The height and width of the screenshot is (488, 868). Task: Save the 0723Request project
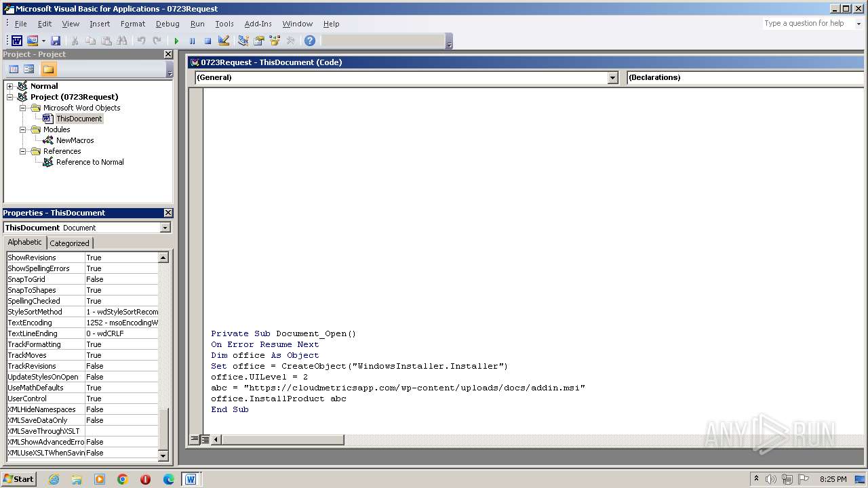point(56,41)
